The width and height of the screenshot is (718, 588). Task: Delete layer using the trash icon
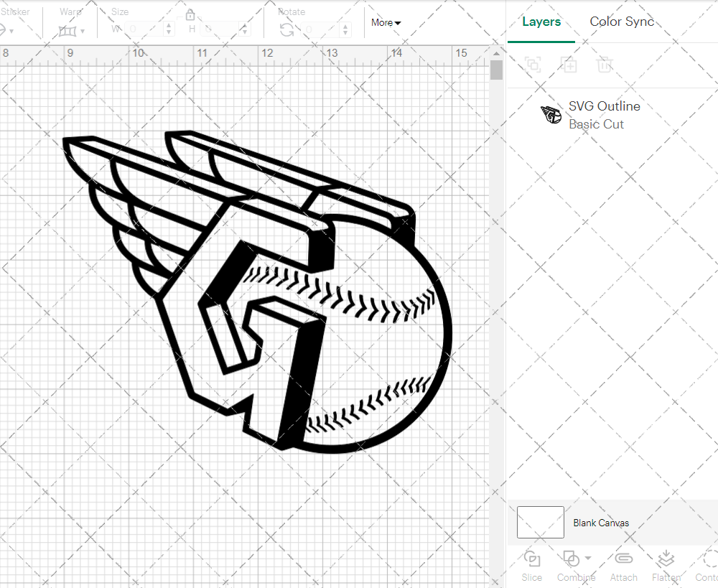605,65
